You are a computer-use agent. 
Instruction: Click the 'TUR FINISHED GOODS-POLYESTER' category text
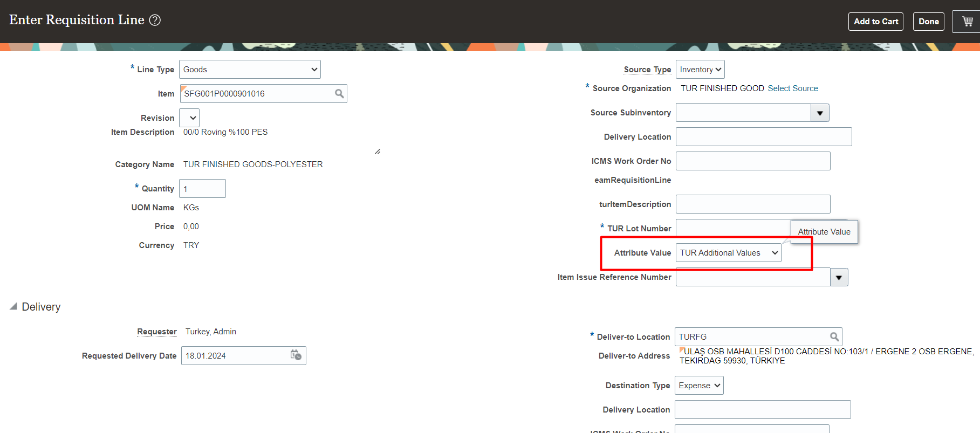[253, 164]
